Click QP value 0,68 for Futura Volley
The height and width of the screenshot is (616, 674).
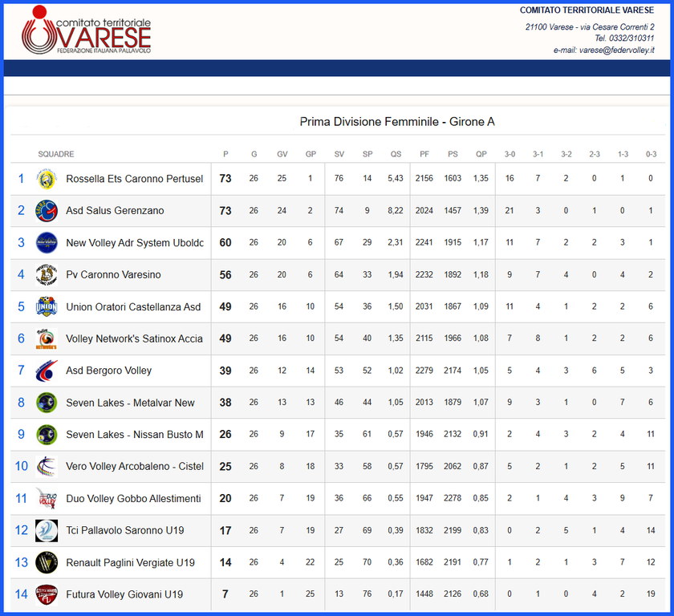481,594
